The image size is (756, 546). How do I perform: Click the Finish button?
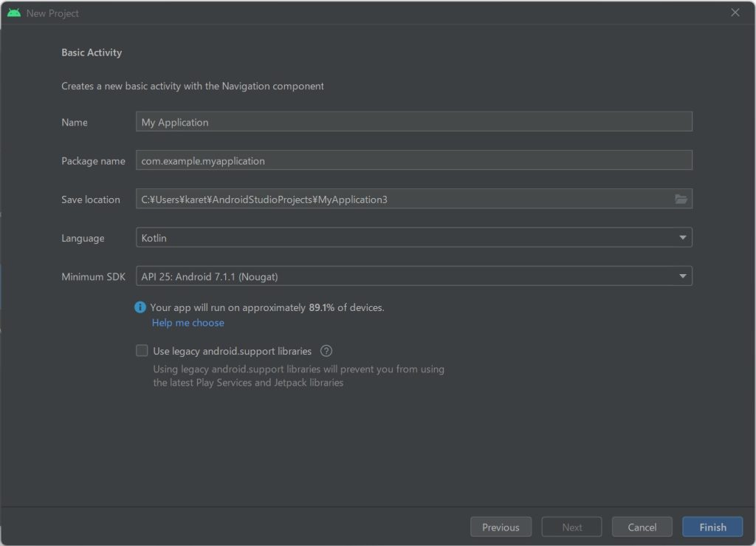pos(712,528)
